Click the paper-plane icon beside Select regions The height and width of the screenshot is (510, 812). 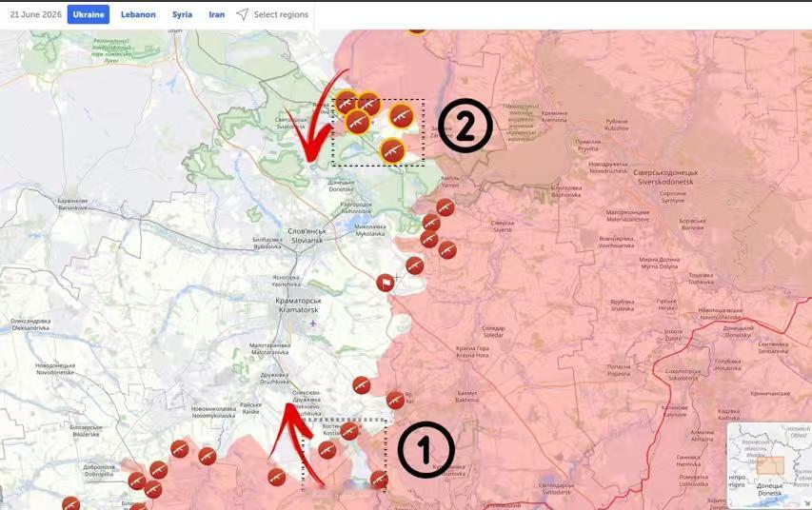point(242,14)
